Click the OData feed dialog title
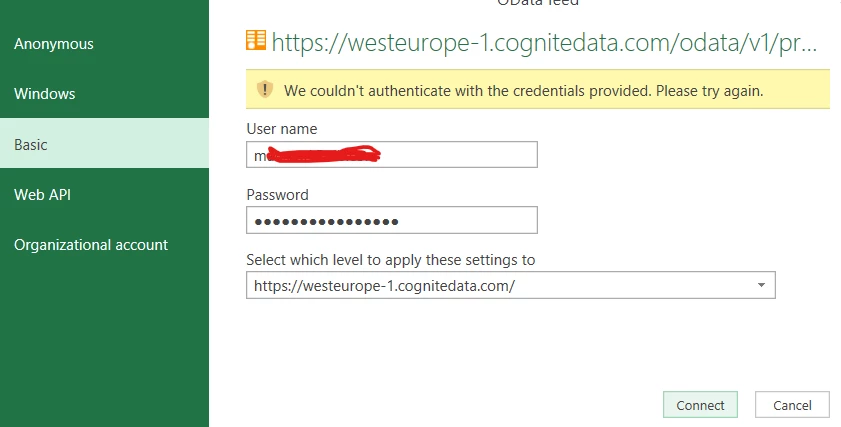This screenshot has width=841, height=427. point(537,3)
